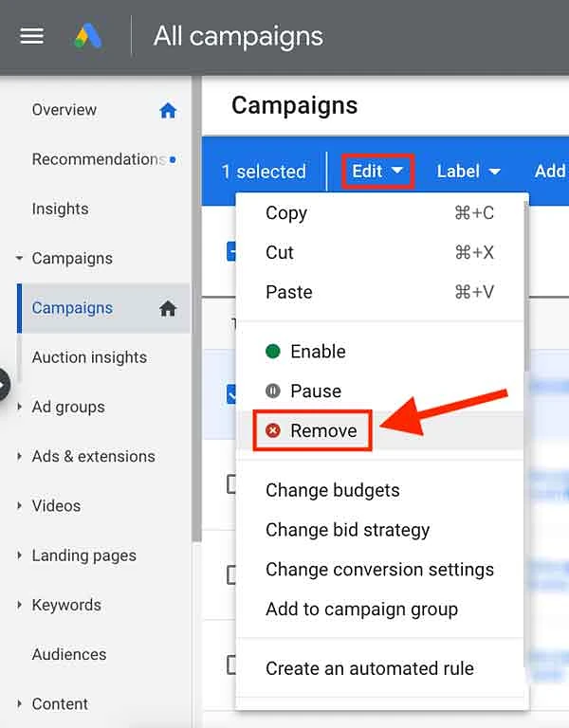Viewport: 569px width, 728px height.
Task: Click the Google Ads logo
Action: tap(88, 36)
